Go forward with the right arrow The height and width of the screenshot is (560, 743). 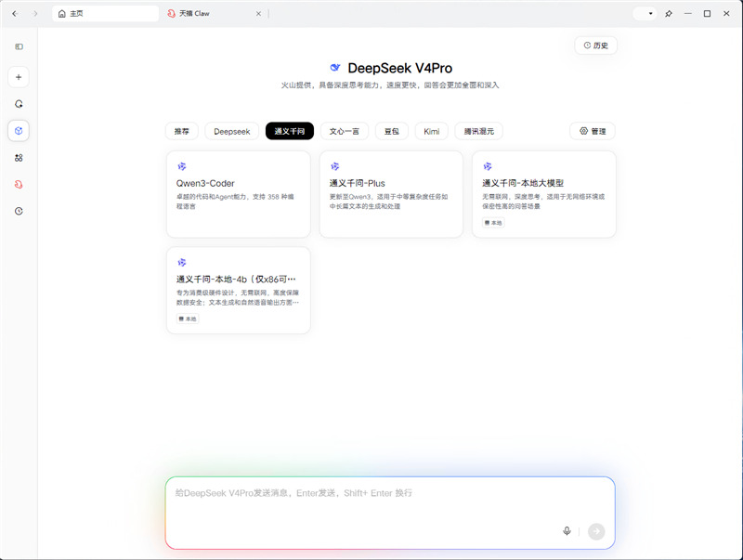tap(34, 14)
